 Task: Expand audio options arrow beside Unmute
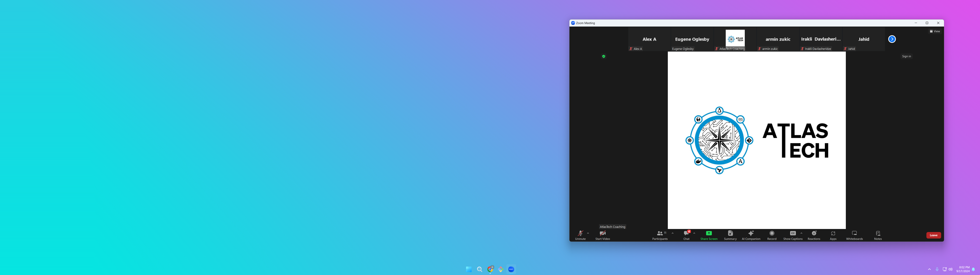(588, 233)
